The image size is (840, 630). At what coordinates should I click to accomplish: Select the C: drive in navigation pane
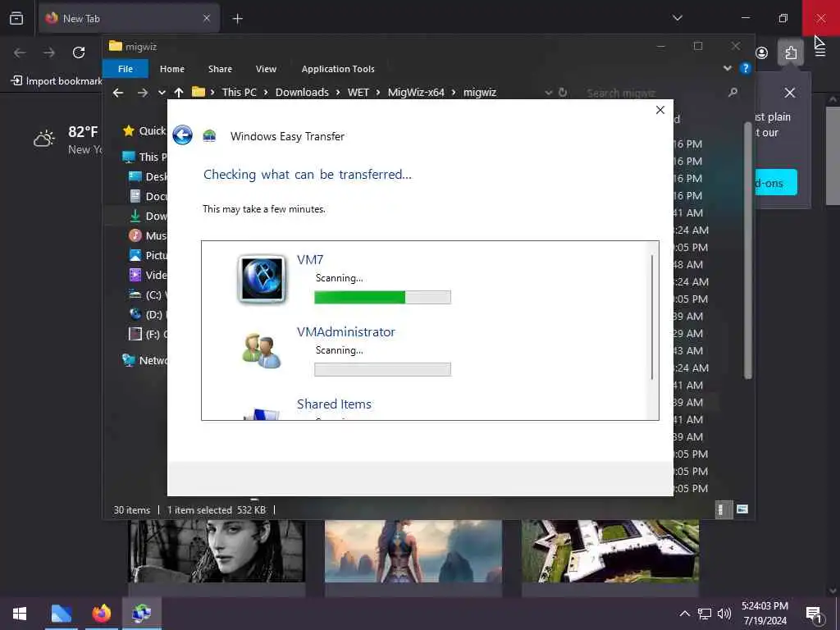point(148,294)
